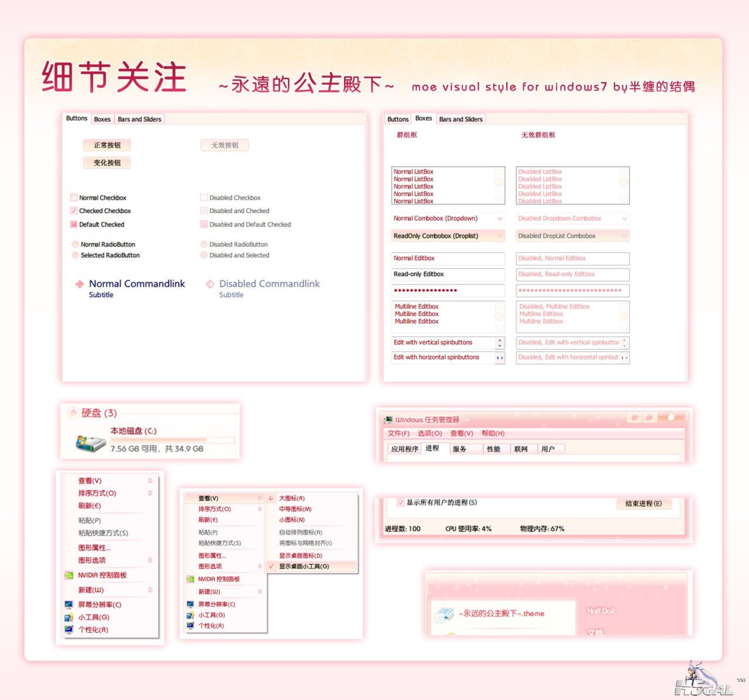Open the ~永远的公主殿下~.theme file icon
Image resolution: width=749 pixels, height=700 pixels.
click(445, 614)
